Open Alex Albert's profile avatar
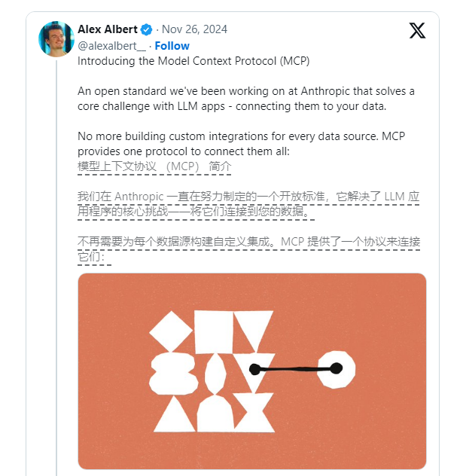 (x=56, y=39)
